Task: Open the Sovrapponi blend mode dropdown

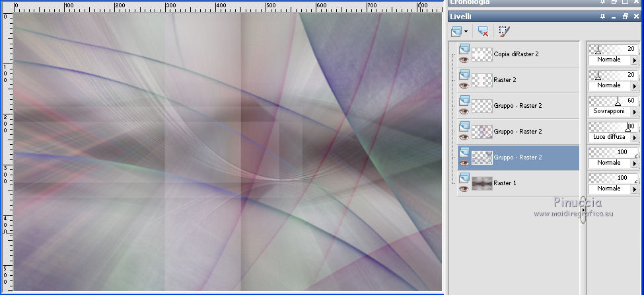Action: (634, 112)
